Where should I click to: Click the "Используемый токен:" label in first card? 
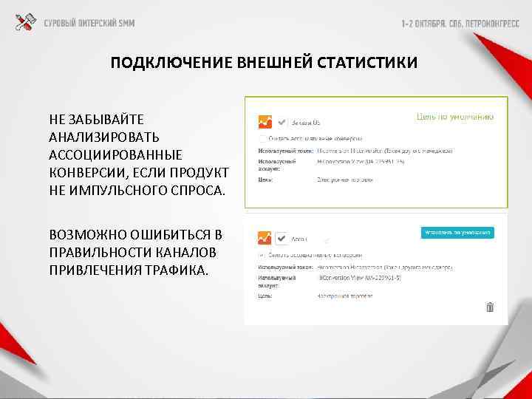click(285, 151)
